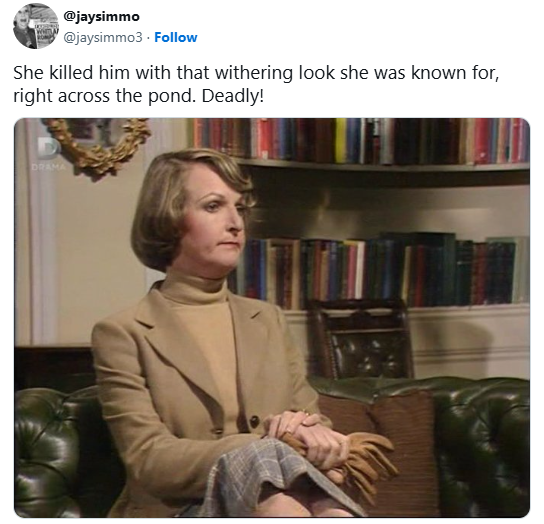Click the lower shelf row of books
Image resolution: width=544 pixels, height=524 pixels.
[x=382, y=272]
